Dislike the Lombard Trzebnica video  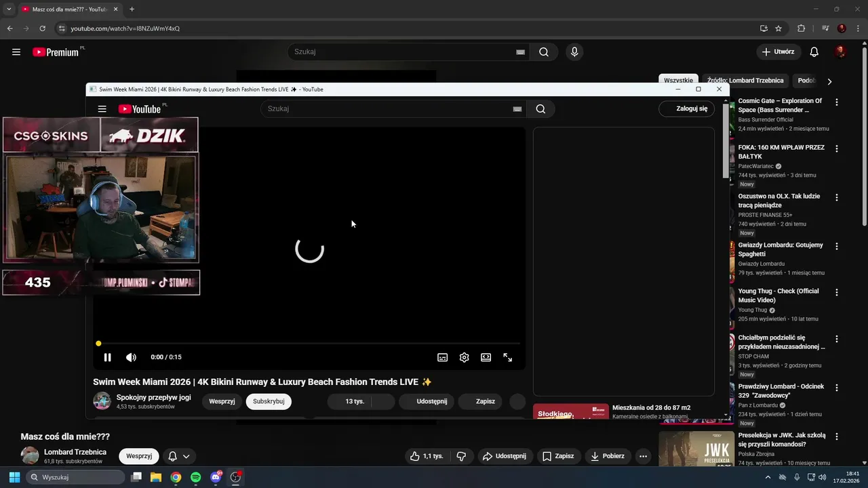click(462, 456)
